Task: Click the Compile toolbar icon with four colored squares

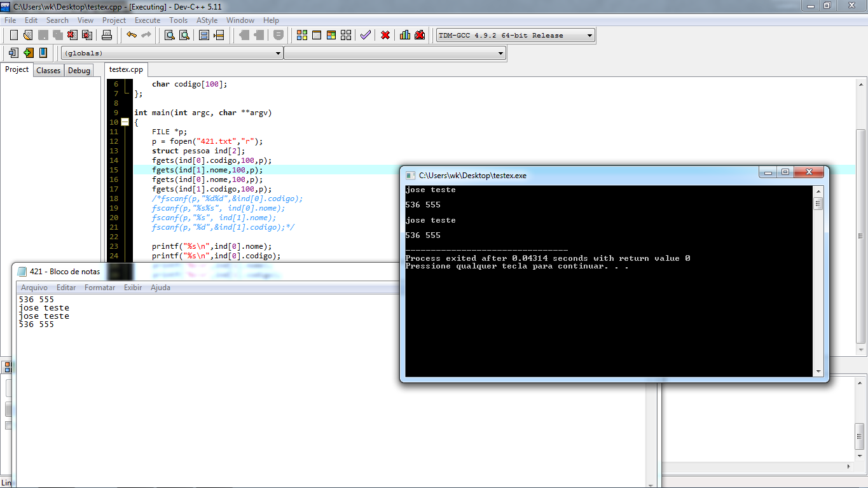Action: [x=302, y=35]
